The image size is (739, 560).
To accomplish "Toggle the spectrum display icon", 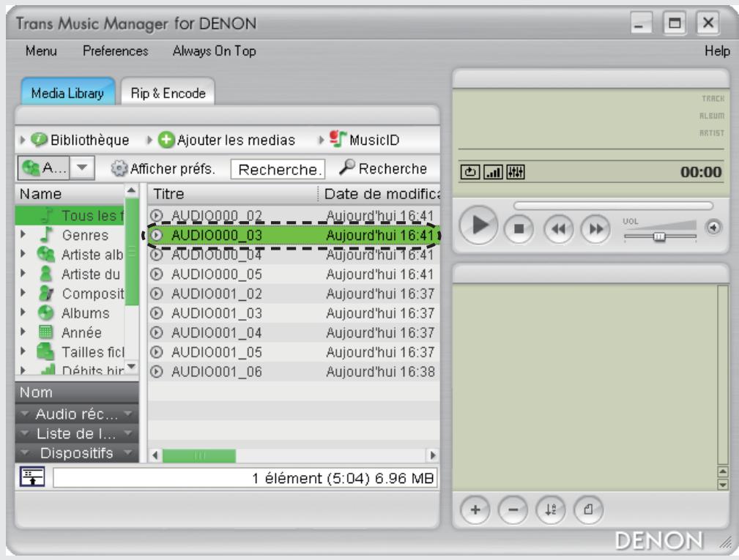I will [493, 172].
